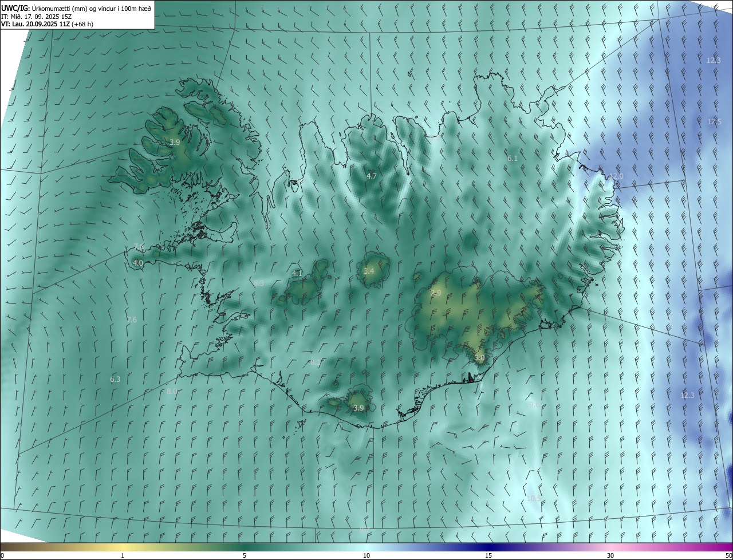The height and width of the screenshot is (560, 733).
Task: Click the '50' tick on the color scale
Action: click(x=728, y=555)
